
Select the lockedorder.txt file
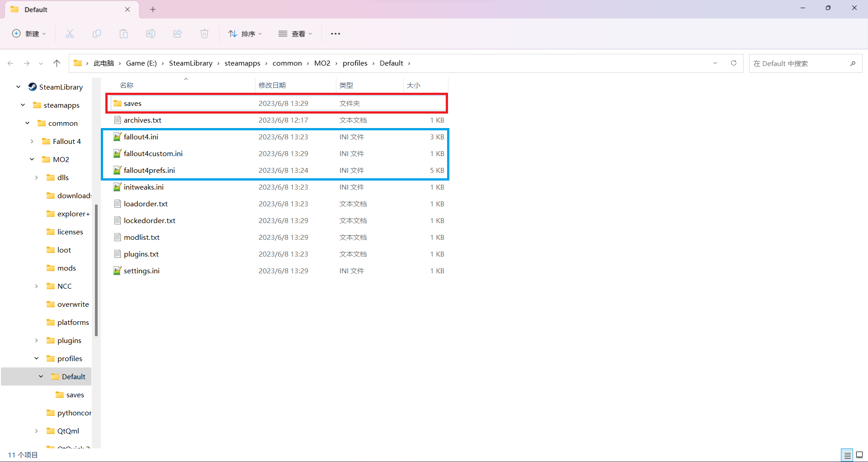279,220
